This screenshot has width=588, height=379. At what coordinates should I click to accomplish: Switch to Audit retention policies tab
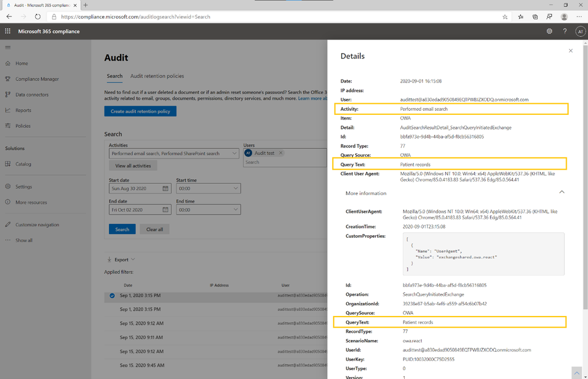point(157,76)
